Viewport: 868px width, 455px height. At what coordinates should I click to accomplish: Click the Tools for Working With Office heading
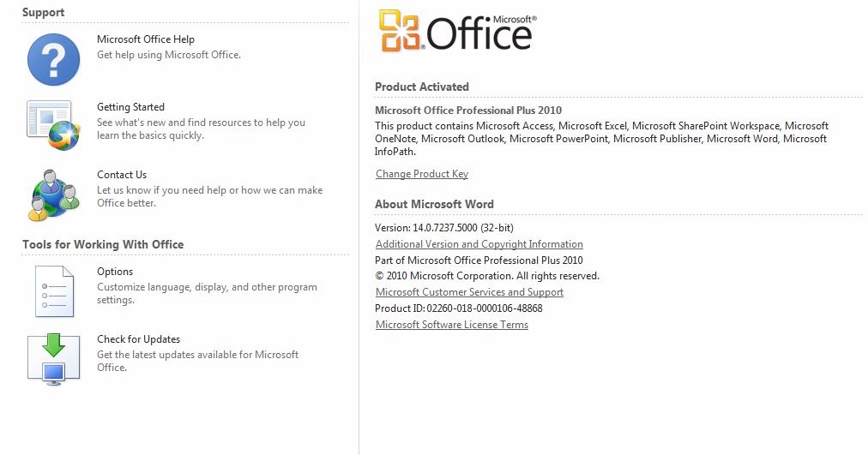point(103,244)
